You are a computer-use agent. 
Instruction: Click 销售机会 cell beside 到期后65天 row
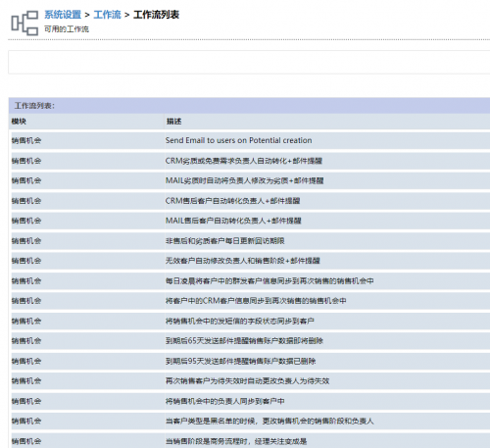(26, 341)
